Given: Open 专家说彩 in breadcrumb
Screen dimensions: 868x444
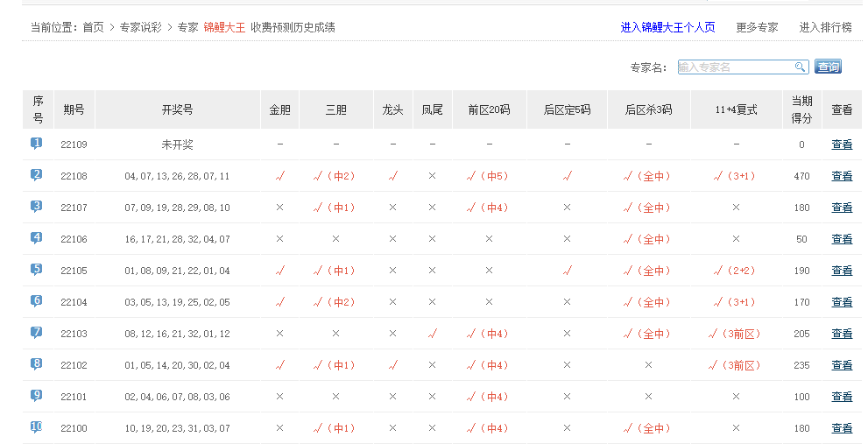Looking at the screenshot, I should pos(140,27).
